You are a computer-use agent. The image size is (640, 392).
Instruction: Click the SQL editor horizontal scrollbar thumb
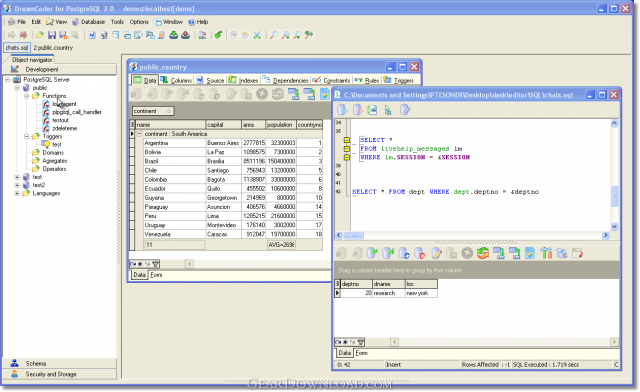click(353, 235)
